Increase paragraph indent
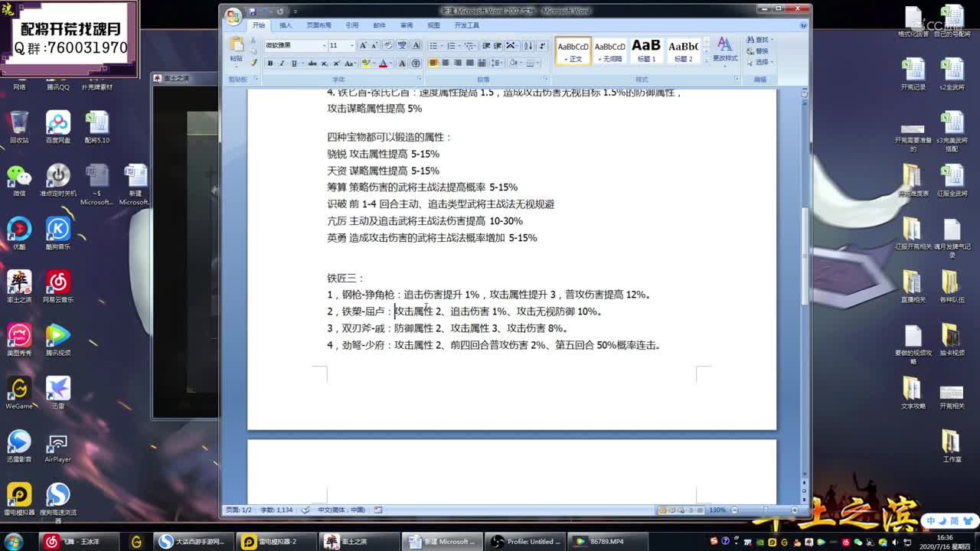 click(498, 46)
